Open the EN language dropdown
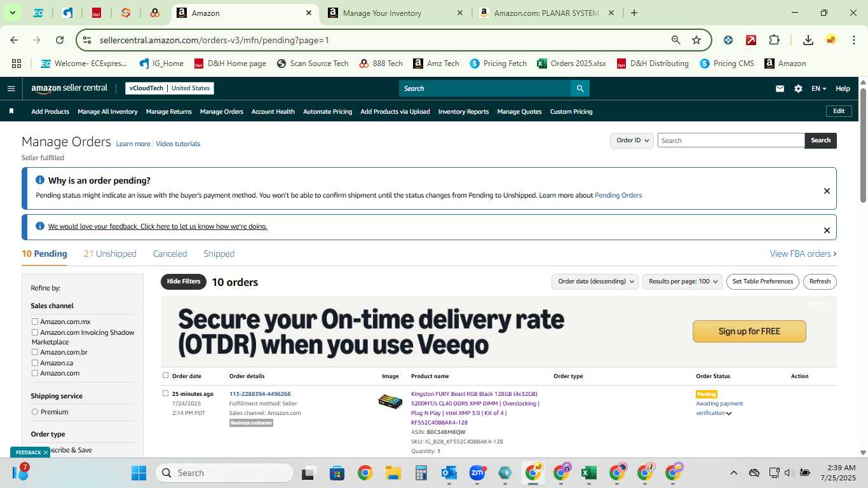Screen dimensions: 868x488 coord(818,88)
